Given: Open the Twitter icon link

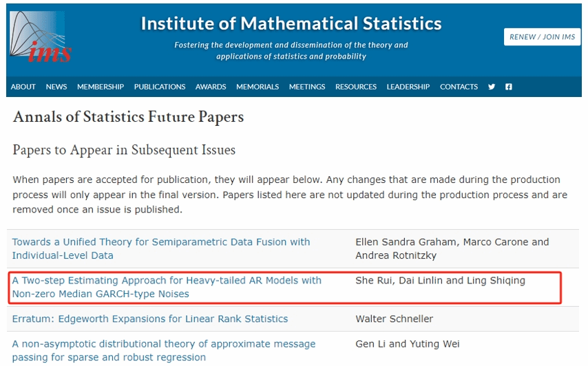Looking at the screenshot, I should click(x=492, y=87).
